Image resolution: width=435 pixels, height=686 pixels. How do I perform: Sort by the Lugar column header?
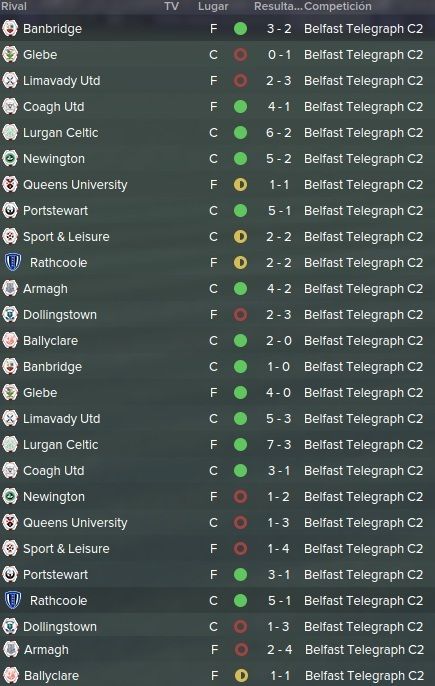(213, 6)
